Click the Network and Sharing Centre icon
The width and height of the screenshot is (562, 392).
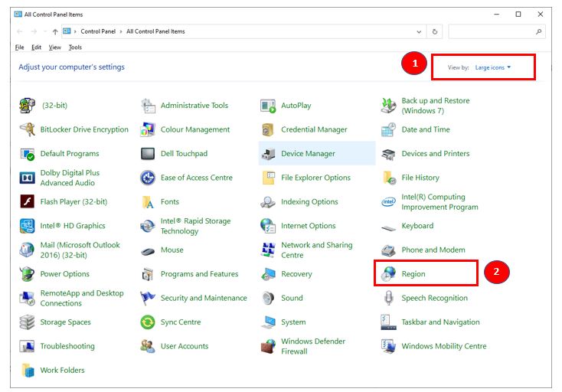click(268, 250)
